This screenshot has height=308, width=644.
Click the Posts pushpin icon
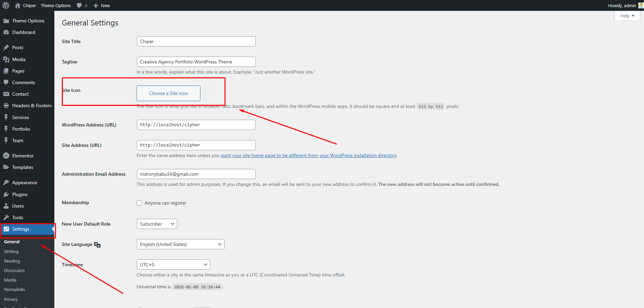click(6, 47)
